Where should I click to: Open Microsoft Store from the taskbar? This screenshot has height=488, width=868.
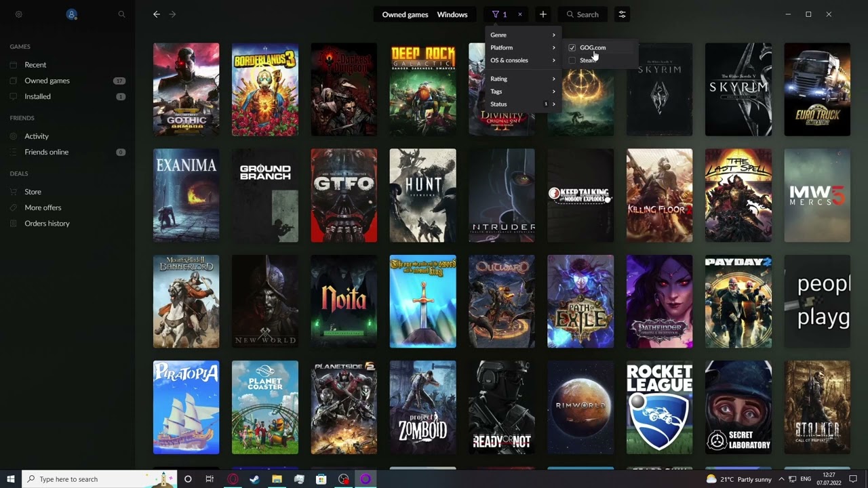click(x=321, y=479)
